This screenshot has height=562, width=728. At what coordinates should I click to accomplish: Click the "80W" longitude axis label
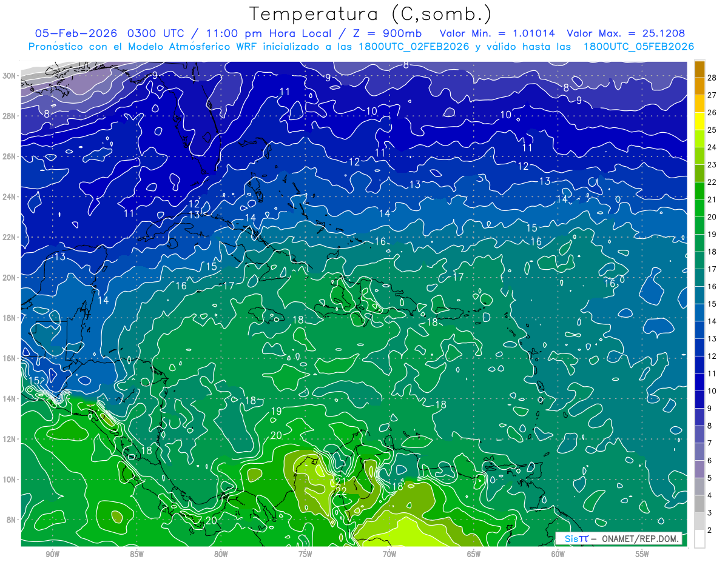pyautogui.click(x=221, y=554)
